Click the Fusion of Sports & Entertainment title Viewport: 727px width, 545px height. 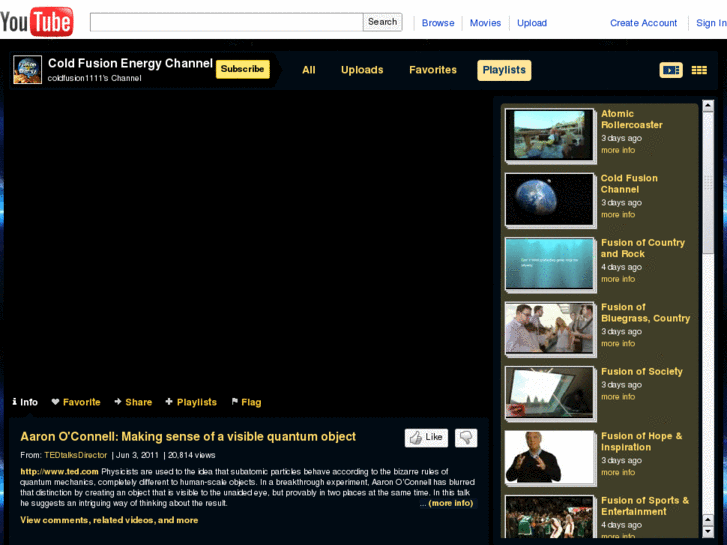[x=645, y=506]
